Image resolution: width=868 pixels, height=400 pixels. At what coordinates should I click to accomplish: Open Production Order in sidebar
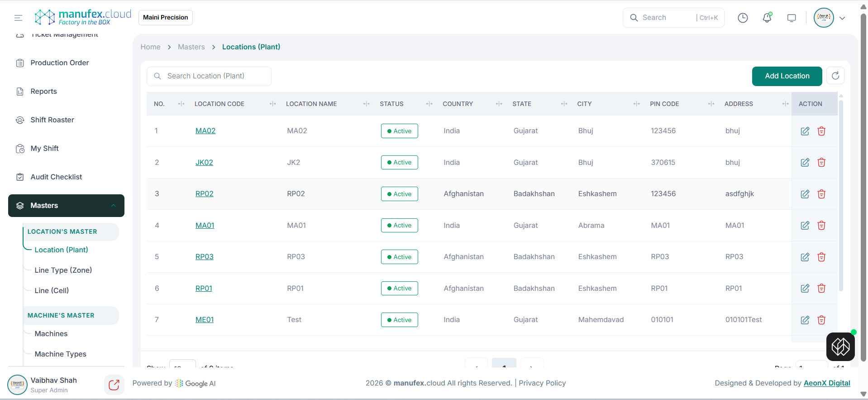[x=59, y=63]
